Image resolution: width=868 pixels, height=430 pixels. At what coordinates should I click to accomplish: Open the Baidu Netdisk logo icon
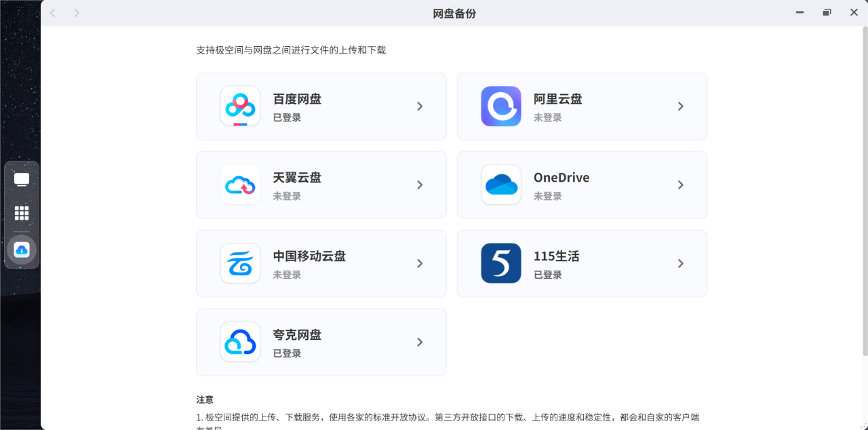coord(240,106)
